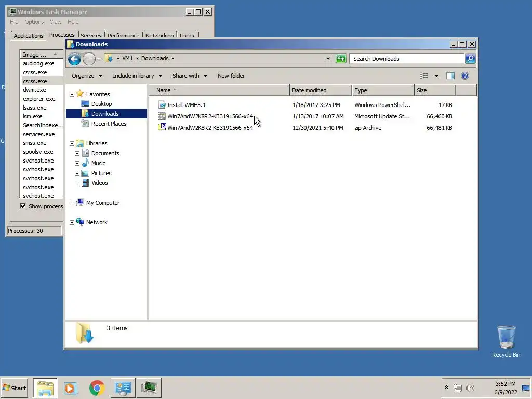Select the Microsoft Update package file icon
532x399 pixels.
(x=162, y=116)
